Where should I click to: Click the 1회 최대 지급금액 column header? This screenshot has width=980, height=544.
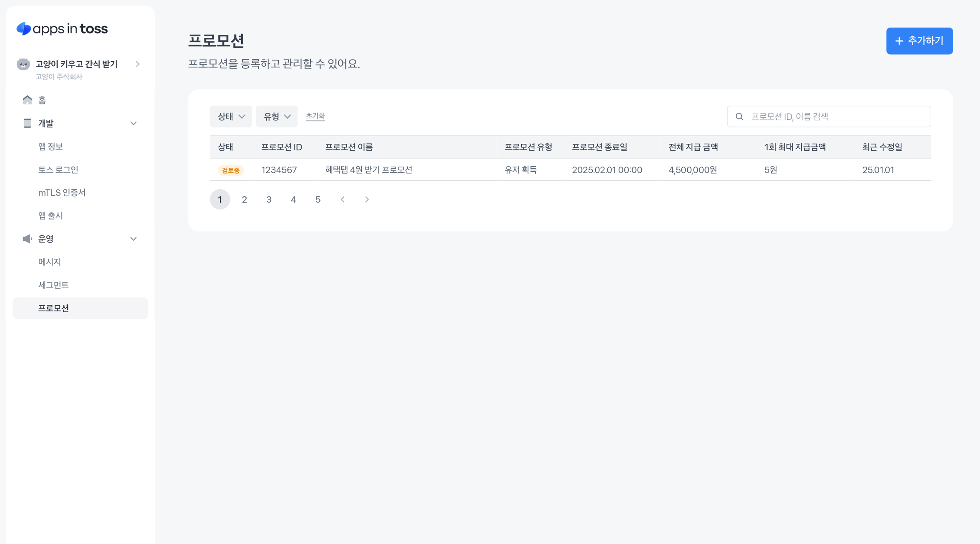coord(795,147)
